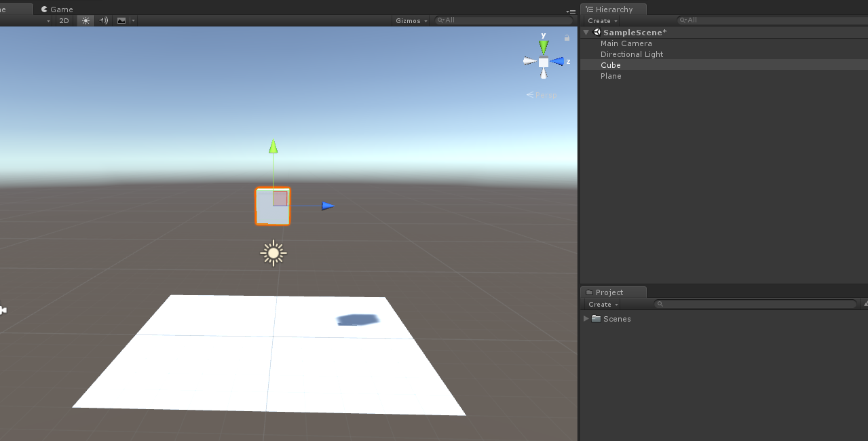Click the camera gizmo in the Scene view
The width and height of the screenshot is (868, 441).
pyautogui.click(x=3, y=310)
